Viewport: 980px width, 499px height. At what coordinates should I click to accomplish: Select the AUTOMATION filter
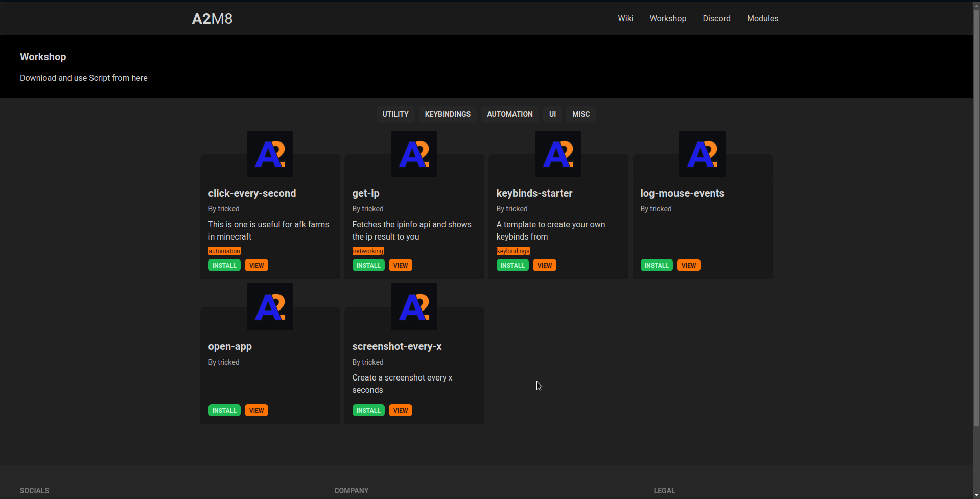509,114
